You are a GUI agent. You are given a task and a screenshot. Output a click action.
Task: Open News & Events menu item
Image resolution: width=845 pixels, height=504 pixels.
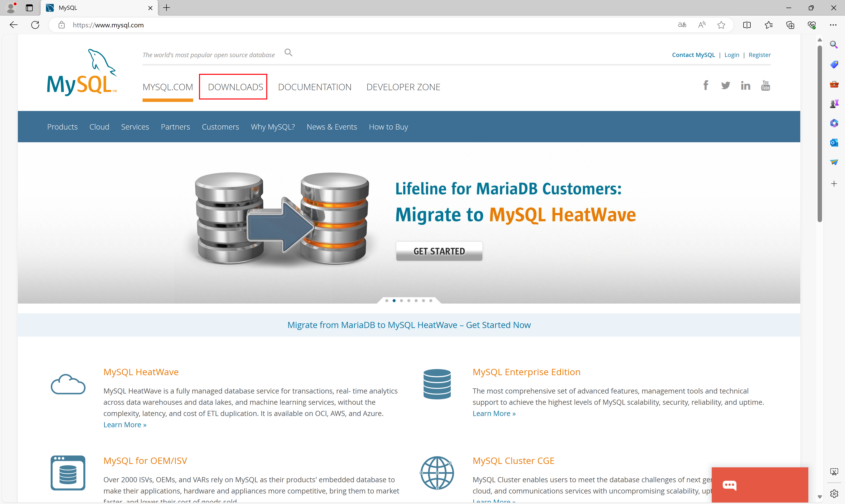point(332,127)
